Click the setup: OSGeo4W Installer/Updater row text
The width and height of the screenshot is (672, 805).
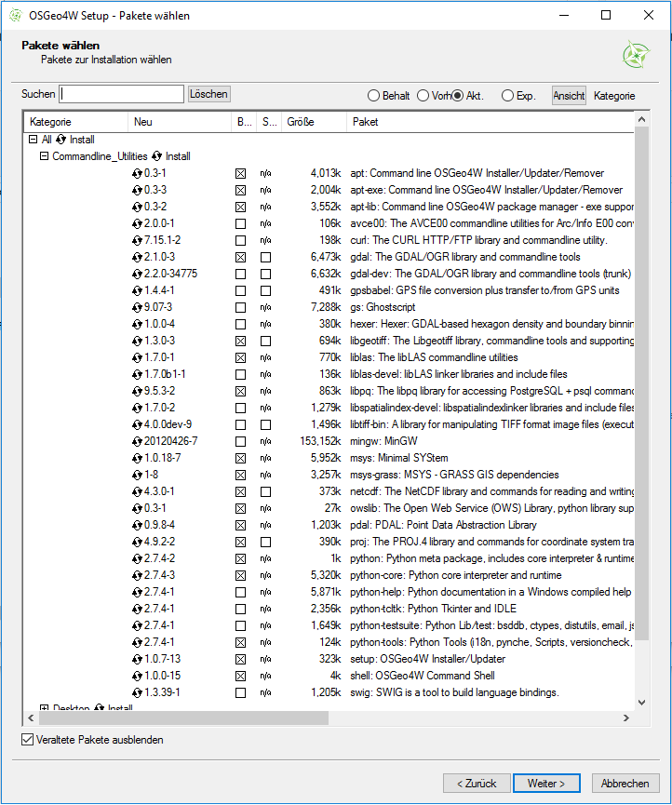[x=427, y=659]
